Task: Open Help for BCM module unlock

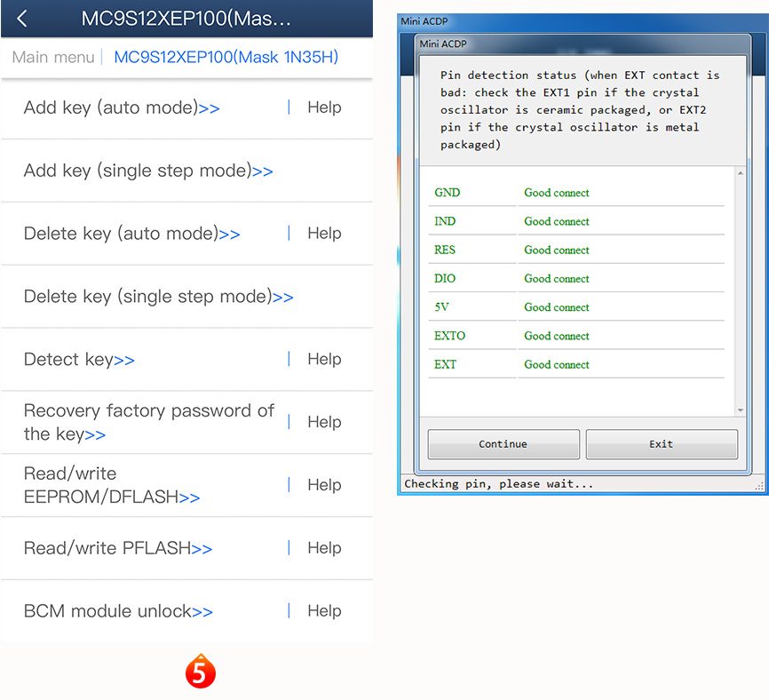Action: [x=324, y=611]
